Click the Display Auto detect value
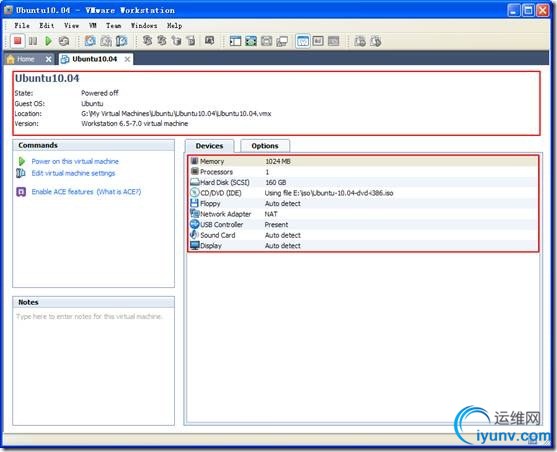Viewport: 557px width, 452px height. (x=283, y=246)
